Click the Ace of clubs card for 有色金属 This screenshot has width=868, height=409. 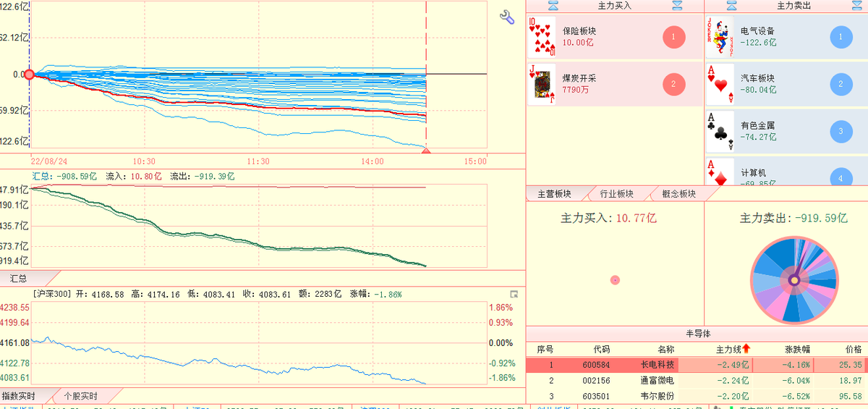(x=720, y=131)
